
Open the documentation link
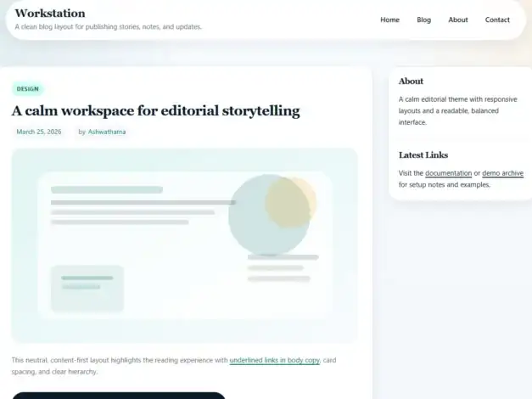(448, 173)
